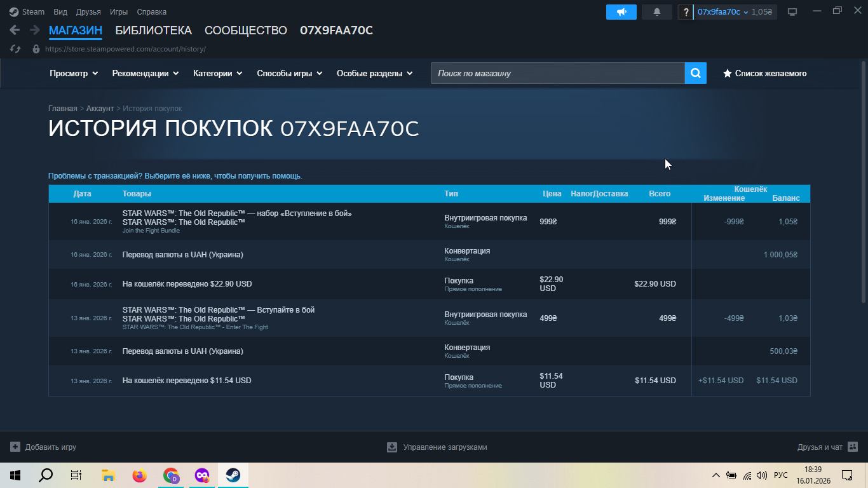The height and width of the screenshot is (488, 868).
Task: Click the conversion row with balance 500,03₴
Action: 430,351
